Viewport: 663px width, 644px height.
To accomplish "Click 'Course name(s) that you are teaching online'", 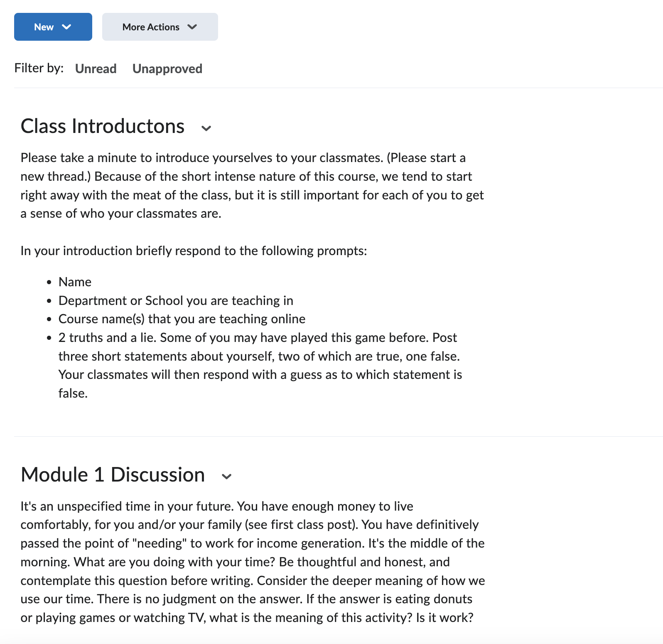I will [x=182, y=319].
